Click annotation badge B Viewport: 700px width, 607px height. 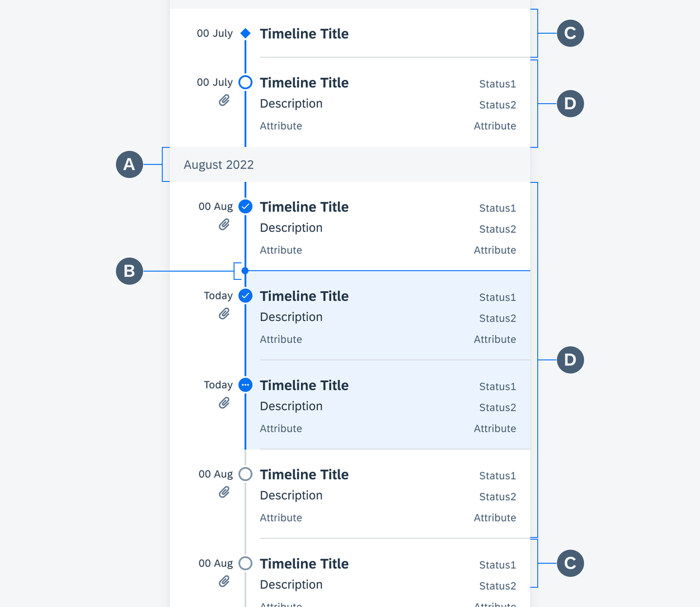129,271
